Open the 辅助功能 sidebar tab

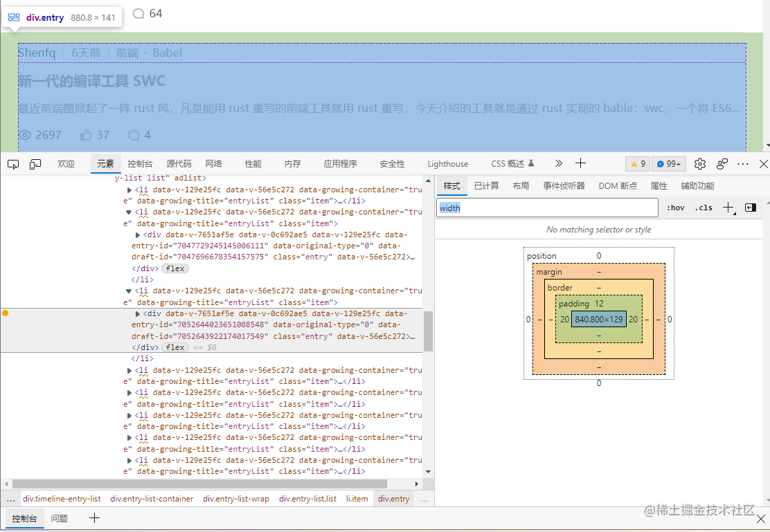coord(697,186)
